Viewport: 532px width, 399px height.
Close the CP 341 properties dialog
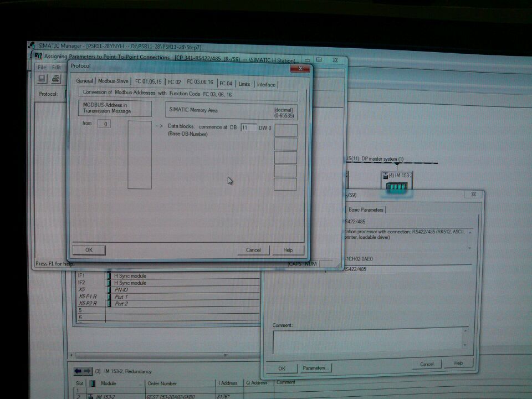click(x=474, y=195)
